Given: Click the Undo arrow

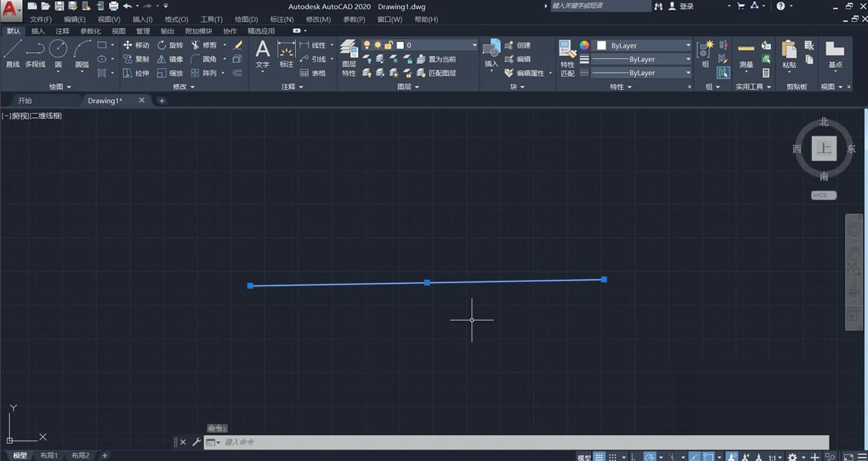Looking at the screenshot, I should [128, 6].
